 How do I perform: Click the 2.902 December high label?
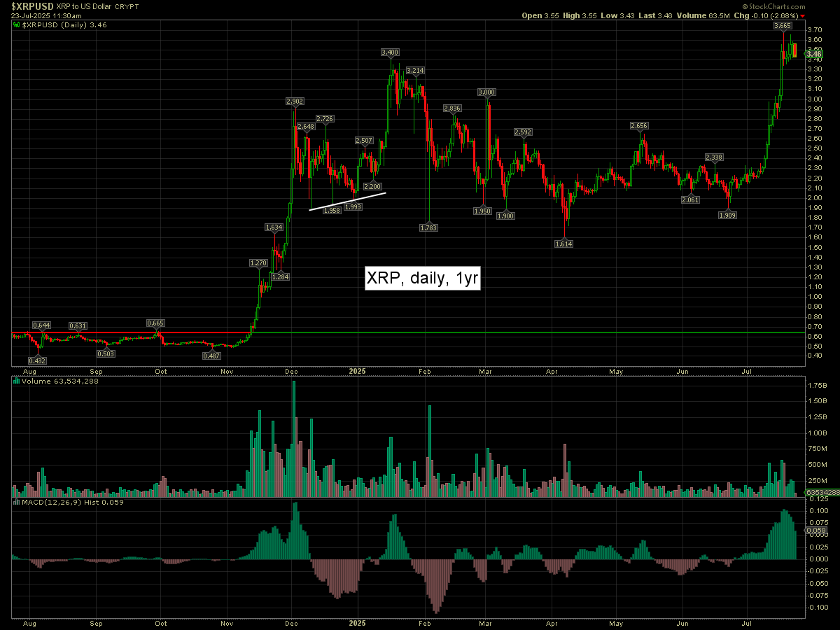pyautogui.click(x=295, y=101)
